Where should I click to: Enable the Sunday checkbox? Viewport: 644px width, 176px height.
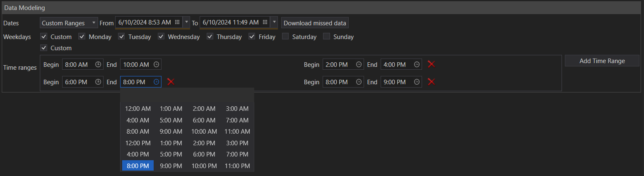point(326,37)
